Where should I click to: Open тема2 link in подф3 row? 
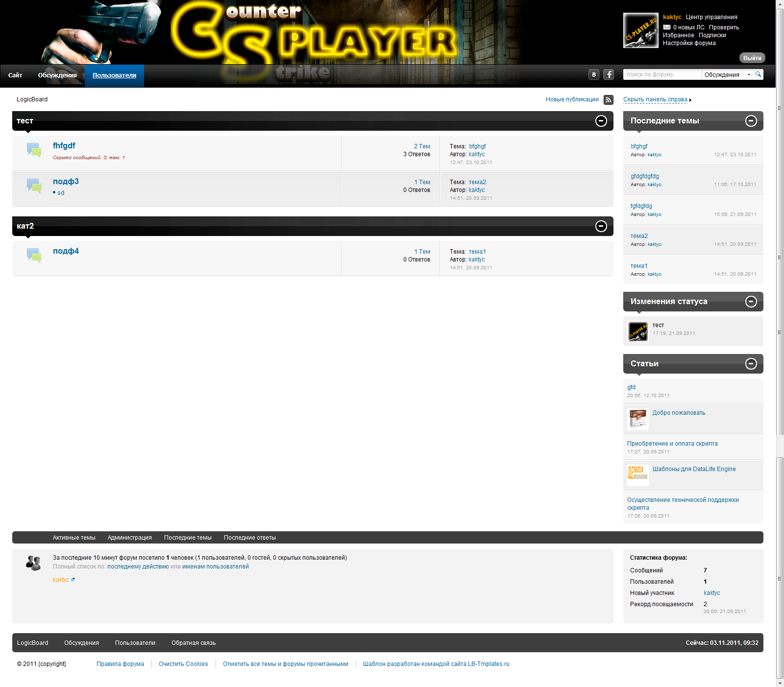(477, 182)
